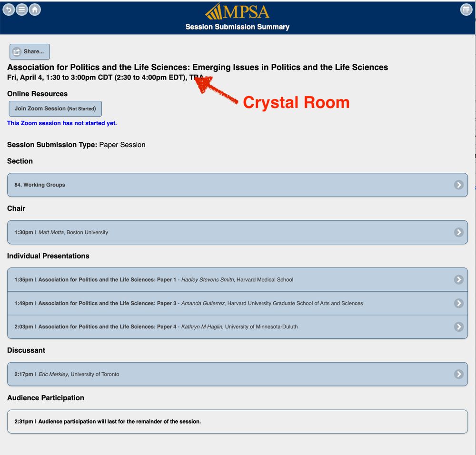Screen dimensions: 476x455
Task: Click the 2:31pm audience participation row
Action: click(x=238, y=422)
